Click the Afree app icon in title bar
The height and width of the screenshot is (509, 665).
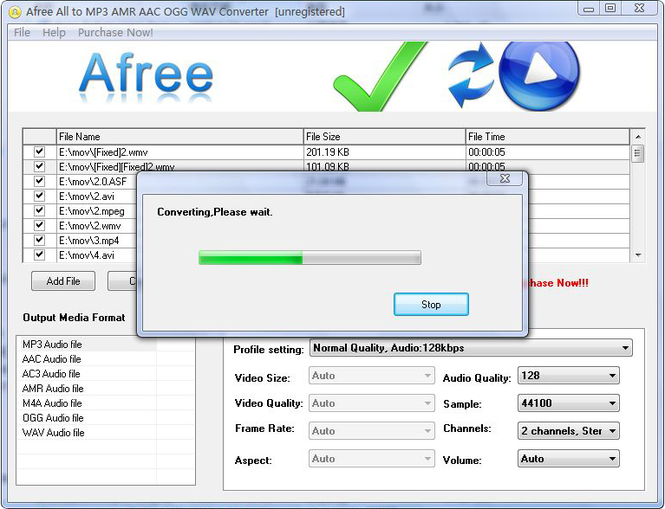14,12
